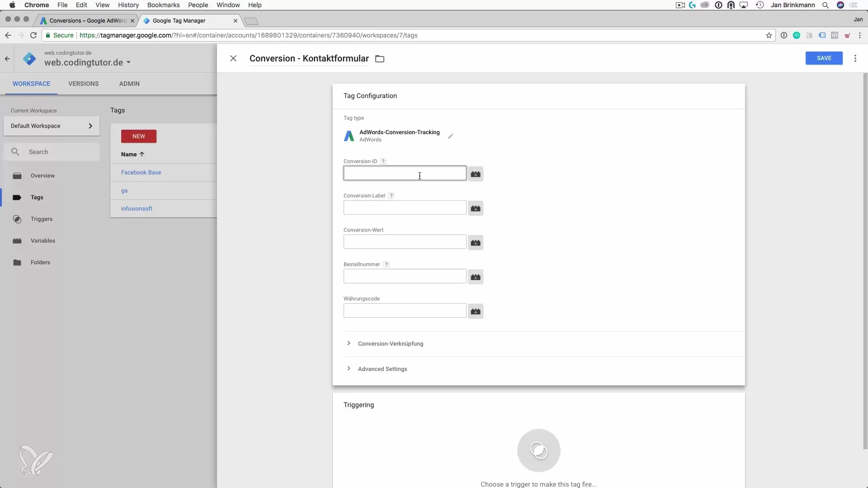
Task: Show help for Conversion-ID
Action: pos(383,161)
